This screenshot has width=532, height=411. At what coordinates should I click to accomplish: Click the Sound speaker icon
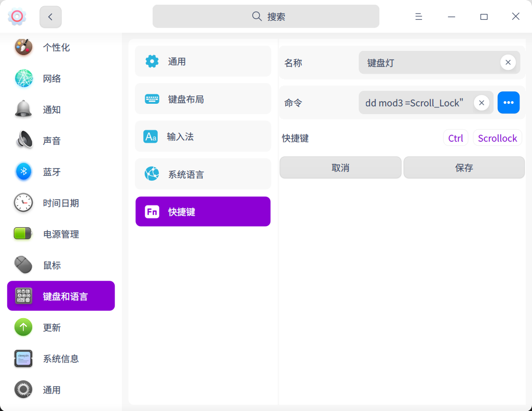23,141
